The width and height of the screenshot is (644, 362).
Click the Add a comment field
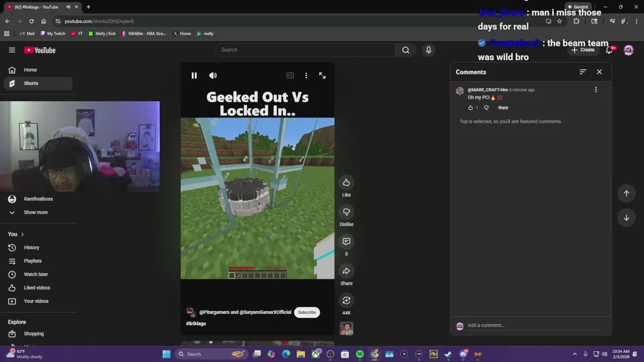click(x=533, y=325)
